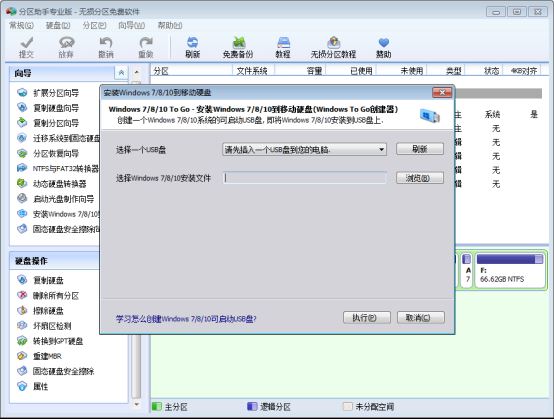
Task: Launch 复制硬盘向导 in the sidebar
Action: [x=56, y=108]
